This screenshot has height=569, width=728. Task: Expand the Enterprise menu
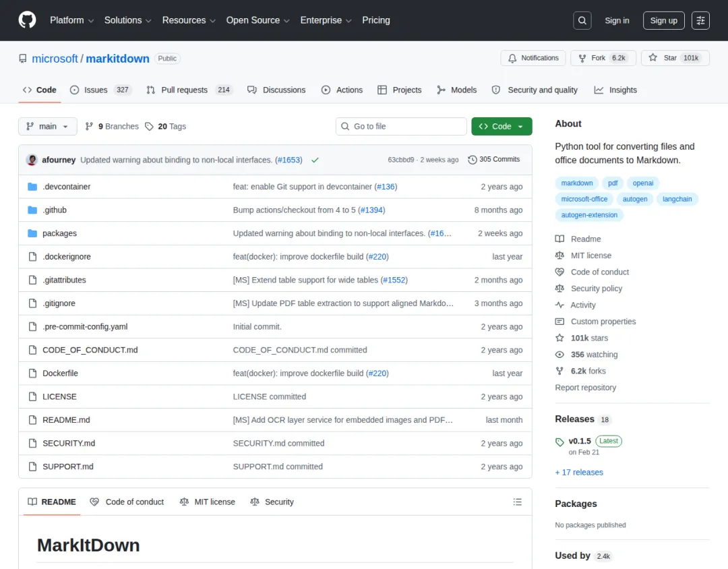326,20
